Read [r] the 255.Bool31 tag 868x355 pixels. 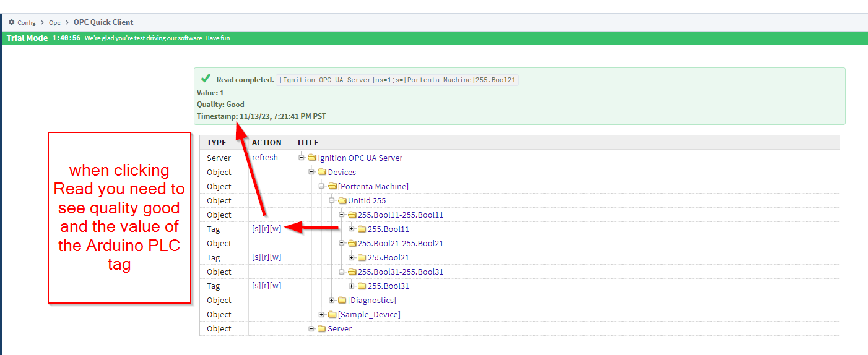[265, 286]
